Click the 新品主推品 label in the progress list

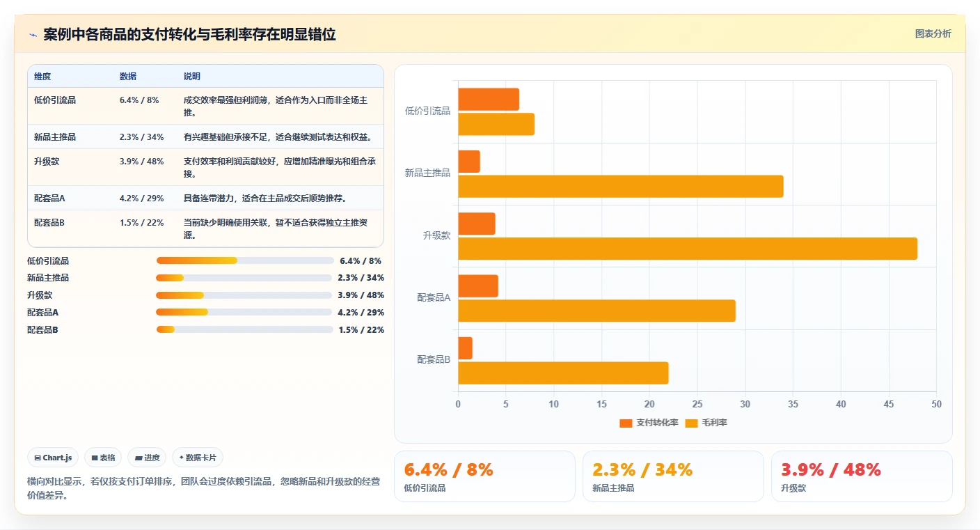[x=48, y=278]
